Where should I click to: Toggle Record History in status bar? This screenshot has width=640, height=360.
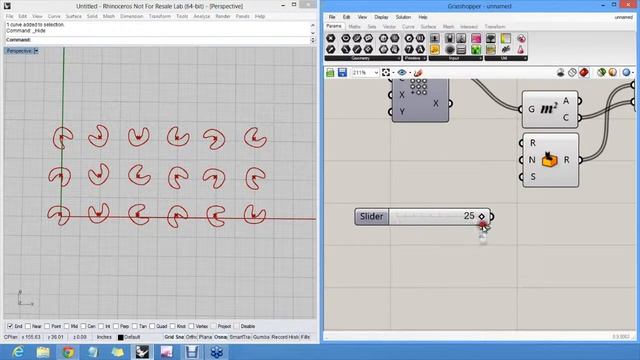285,337
